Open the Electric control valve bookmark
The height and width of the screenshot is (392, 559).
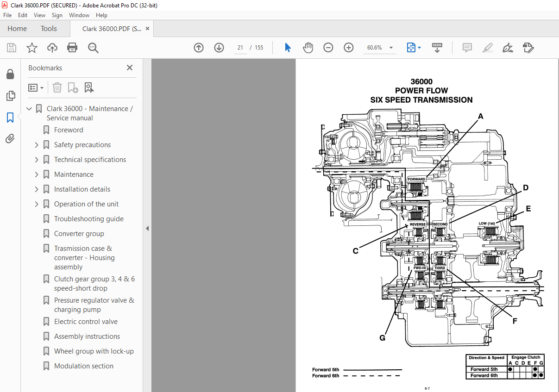(x=86, y=322)
